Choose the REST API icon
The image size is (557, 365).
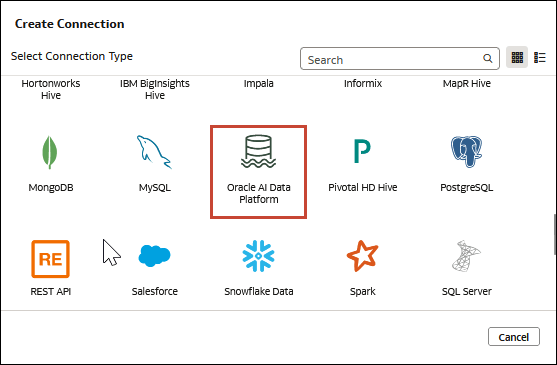tap(50, 259)
